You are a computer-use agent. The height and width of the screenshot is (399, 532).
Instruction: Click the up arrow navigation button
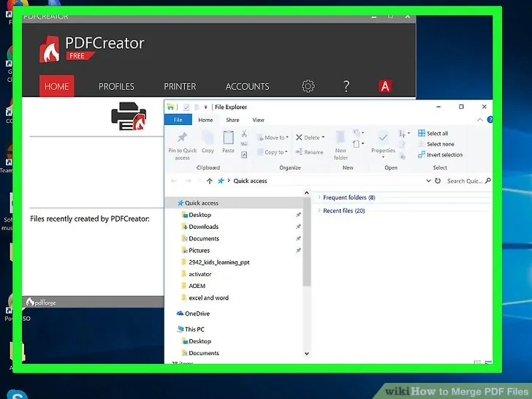pos(210,180)
